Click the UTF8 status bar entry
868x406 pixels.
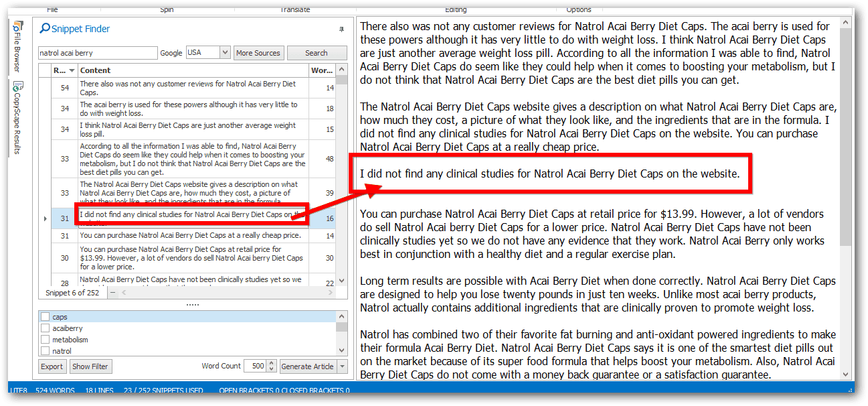[18, 389]
